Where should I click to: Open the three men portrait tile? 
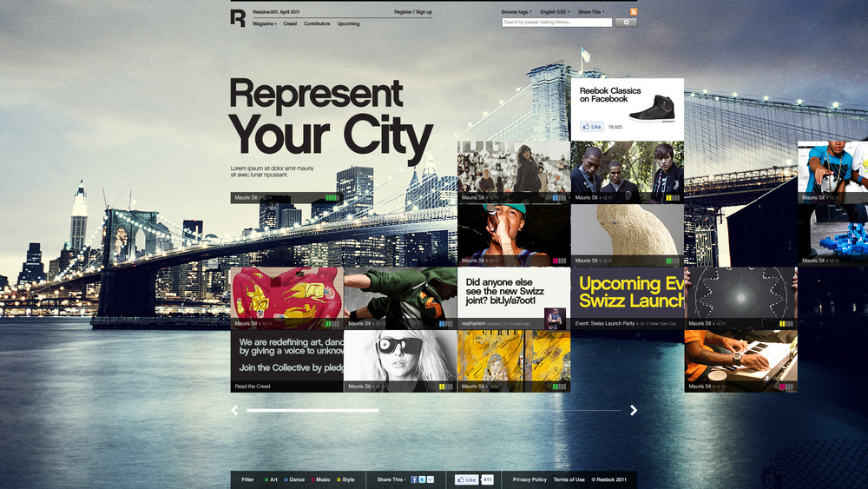coord(628,172)
